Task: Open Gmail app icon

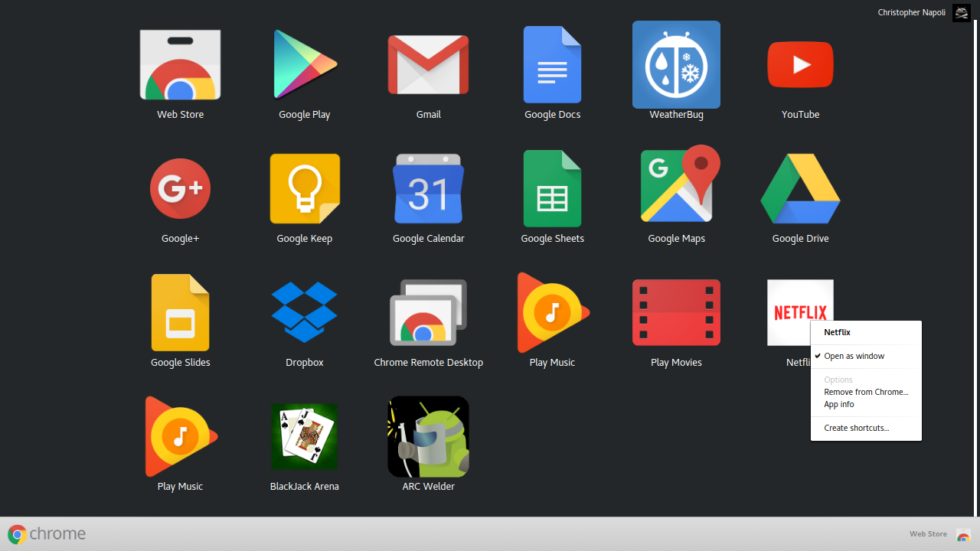Action: (428, 65)
